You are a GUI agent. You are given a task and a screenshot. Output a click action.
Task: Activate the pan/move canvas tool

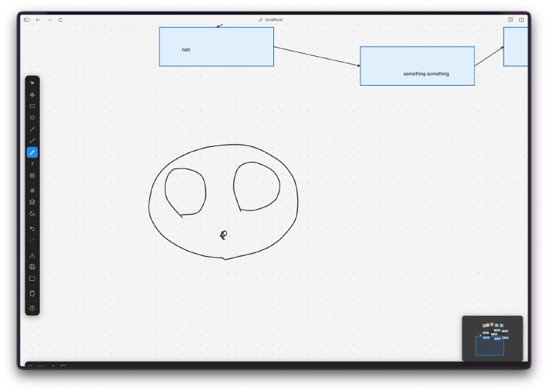point(32,95)
